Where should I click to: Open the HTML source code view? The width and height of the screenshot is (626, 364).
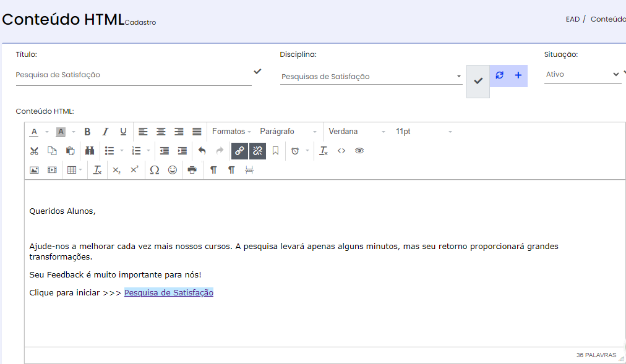(341, 151)
